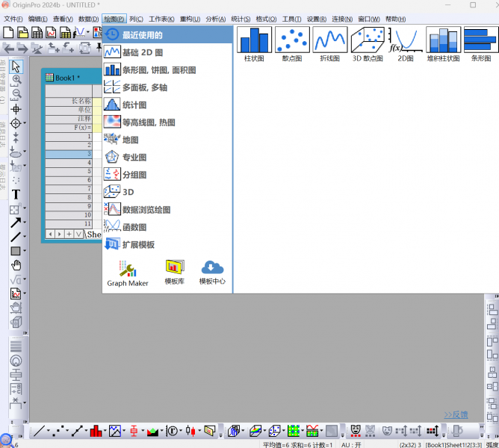The width and height of the screenshot is (499, 448).
Task: Open the 统计(S) menu
Action: (x=241, y=19)
